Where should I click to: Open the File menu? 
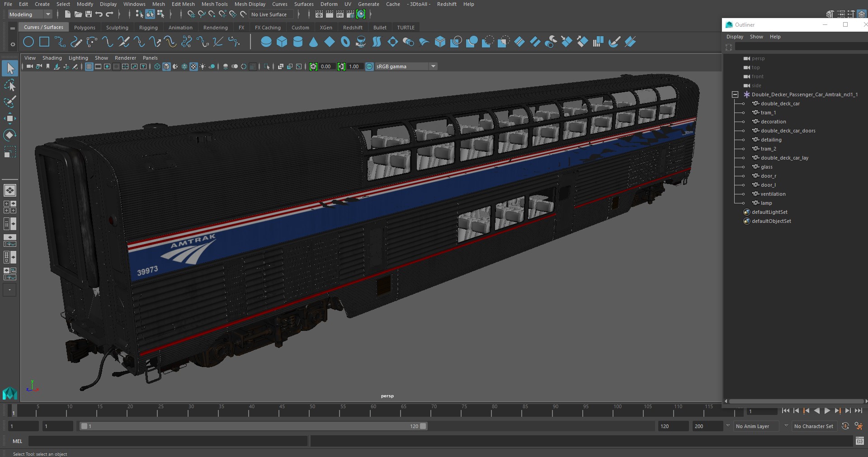click(x=8, y=4)
